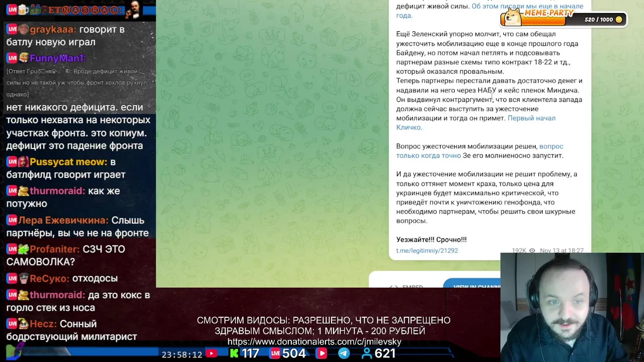Click the viewers person icon beside 621
The width and height of the screenshot is (644, 362).
(x=367, y=354)
